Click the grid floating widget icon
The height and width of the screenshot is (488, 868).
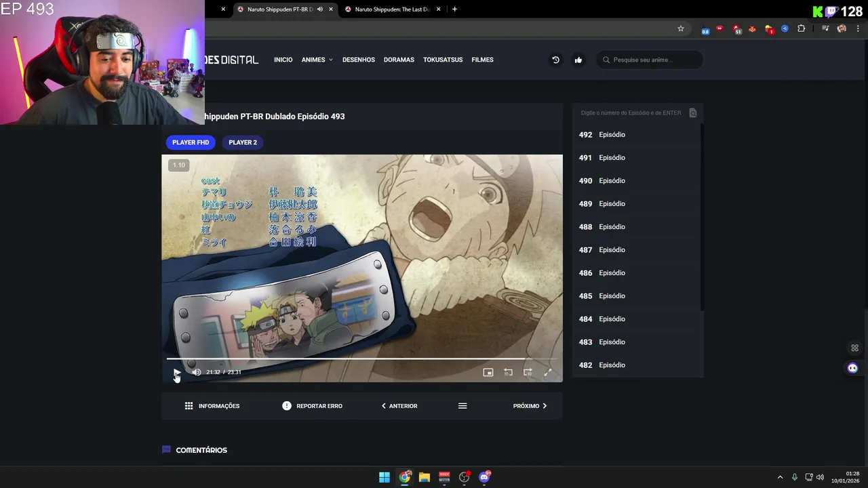pos(854,348)
